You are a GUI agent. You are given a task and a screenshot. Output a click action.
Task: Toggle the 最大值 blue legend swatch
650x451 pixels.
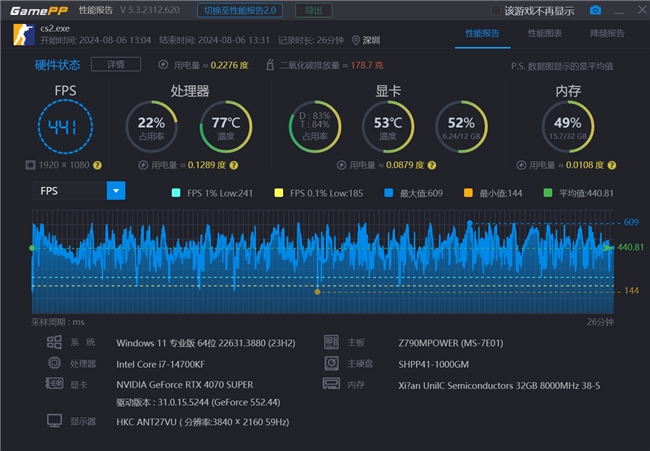(388, 193)
